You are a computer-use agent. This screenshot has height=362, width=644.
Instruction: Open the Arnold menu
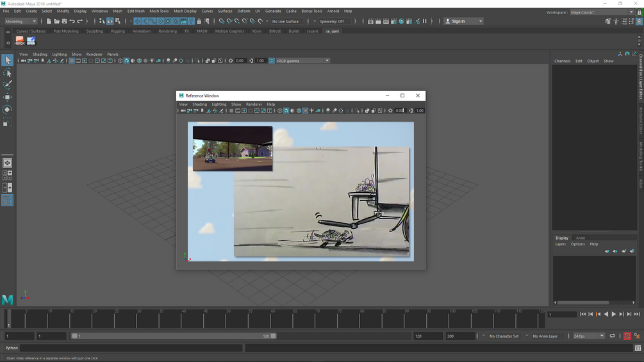tap(333, 11)
